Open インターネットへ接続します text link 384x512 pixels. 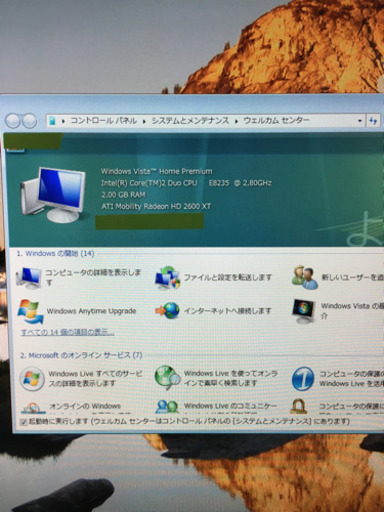point(228,311)
